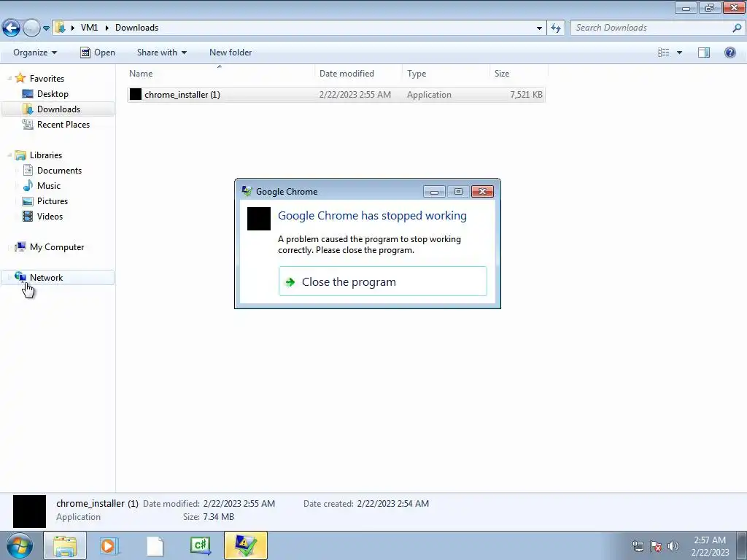Launch Windows Media Player from taskbar
This screenshot has height=560, width=747.
pos(109,545)
